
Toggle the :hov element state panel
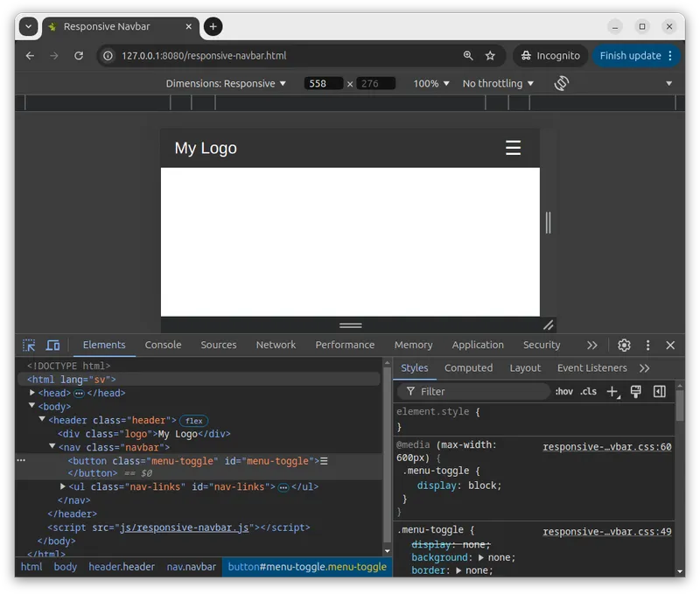point(564,392)
